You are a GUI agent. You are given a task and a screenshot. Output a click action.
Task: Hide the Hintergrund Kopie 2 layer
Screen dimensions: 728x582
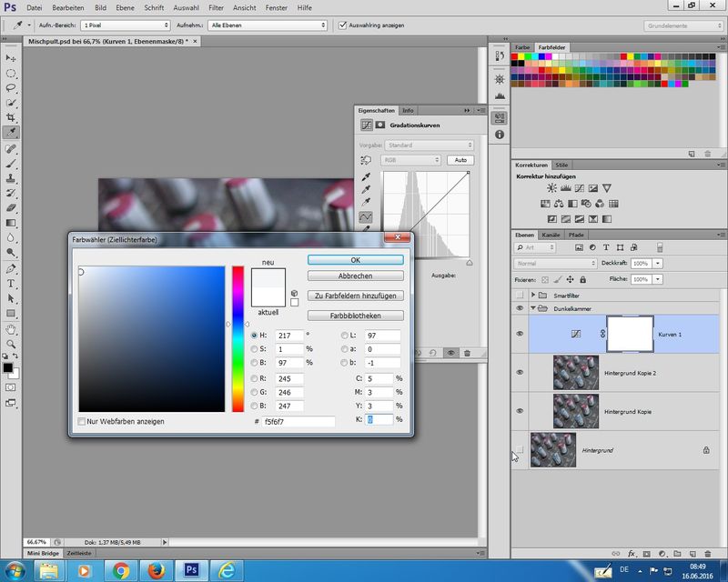pos(521,372)
